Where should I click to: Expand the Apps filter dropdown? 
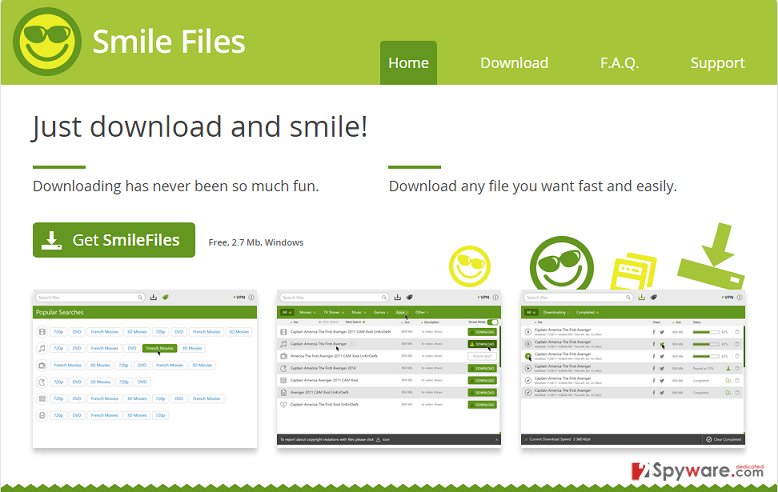click(x=402, y=312)
